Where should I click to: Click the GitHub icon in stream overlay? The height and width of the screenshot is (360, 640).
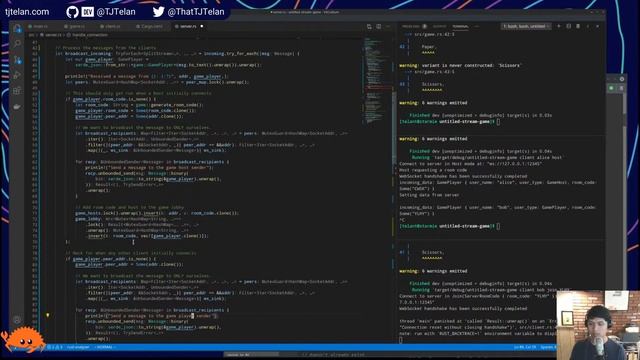point(72,12)
